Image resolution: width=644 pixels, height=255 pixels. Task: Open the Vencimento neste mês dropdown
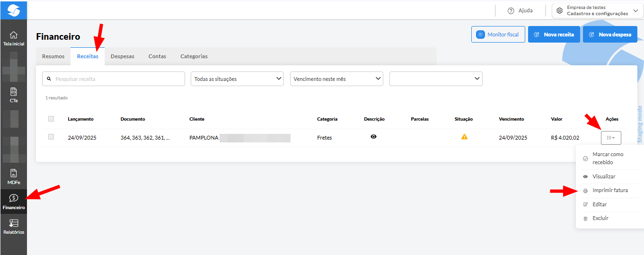(x=336, y=79)
